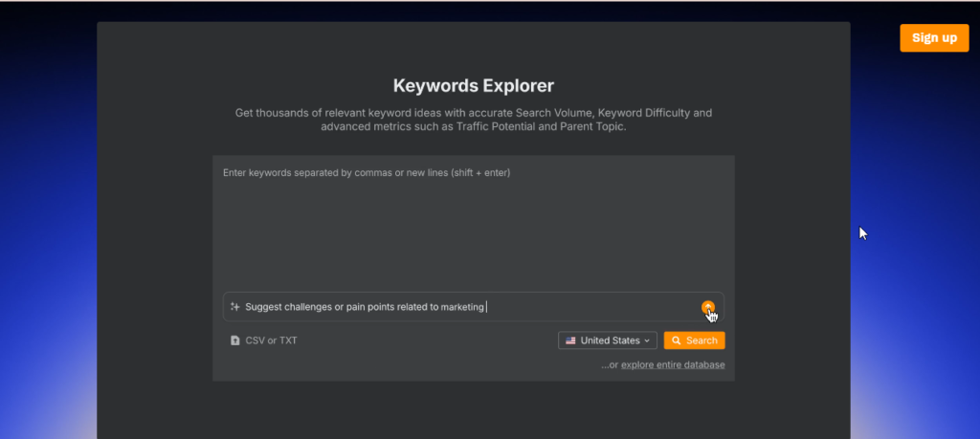Click the Keywords Explorer heading
The width and height of the screenshot is (980, 439).
(473, 85)
